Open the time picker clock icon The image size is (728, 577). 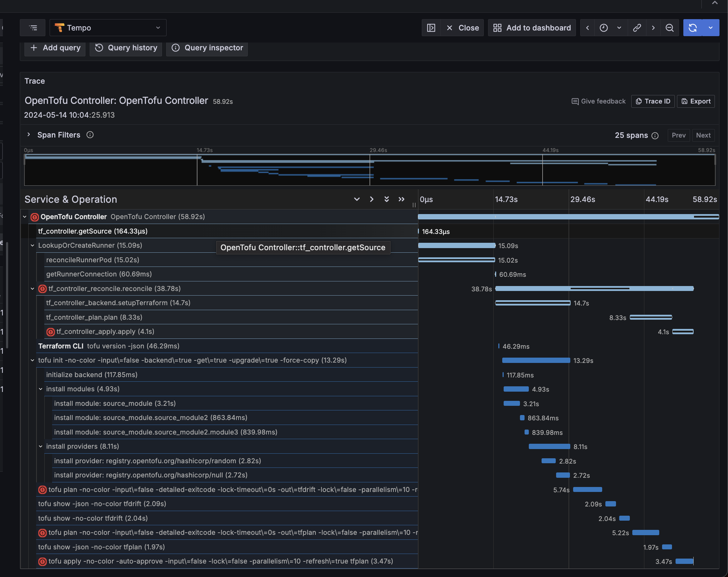[604, 28]
